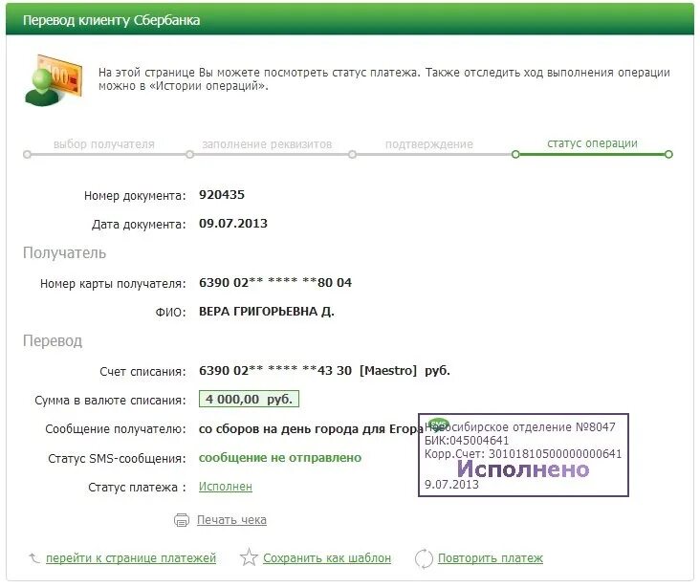Click the star icon for saving template
Screen dimensions: 700x588
249,557
